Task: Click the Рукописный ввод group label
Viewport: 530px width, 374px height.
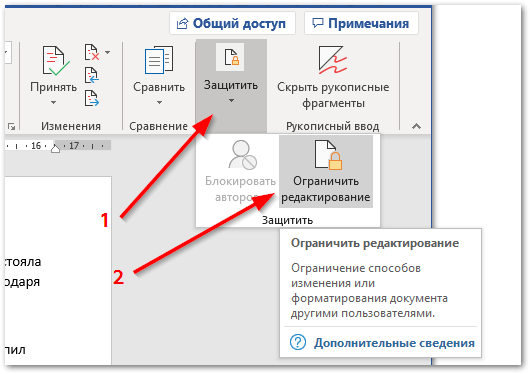Action: 333,126
